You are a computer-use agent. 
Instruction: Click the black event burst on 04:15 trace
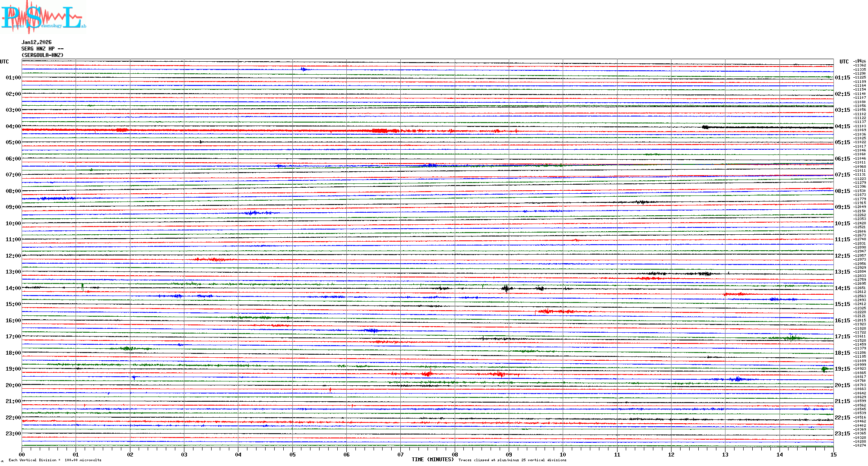706,127
